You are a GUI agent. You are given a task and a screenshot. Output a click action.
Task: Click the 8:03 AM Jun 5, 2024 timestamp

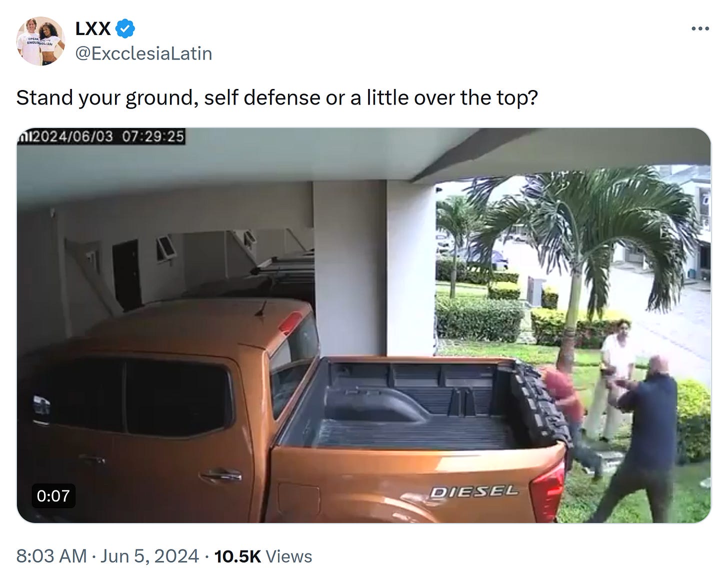(106, 556)
